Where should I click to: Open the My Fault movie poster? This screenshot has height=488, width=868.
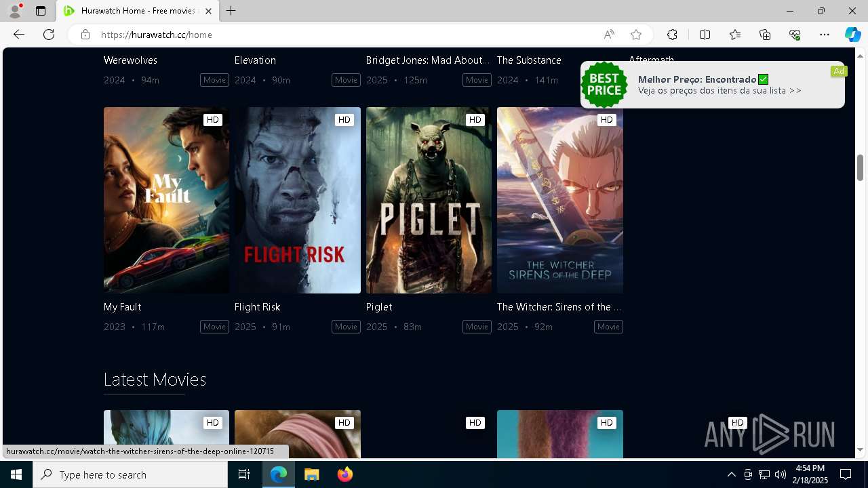coord(166,200)
